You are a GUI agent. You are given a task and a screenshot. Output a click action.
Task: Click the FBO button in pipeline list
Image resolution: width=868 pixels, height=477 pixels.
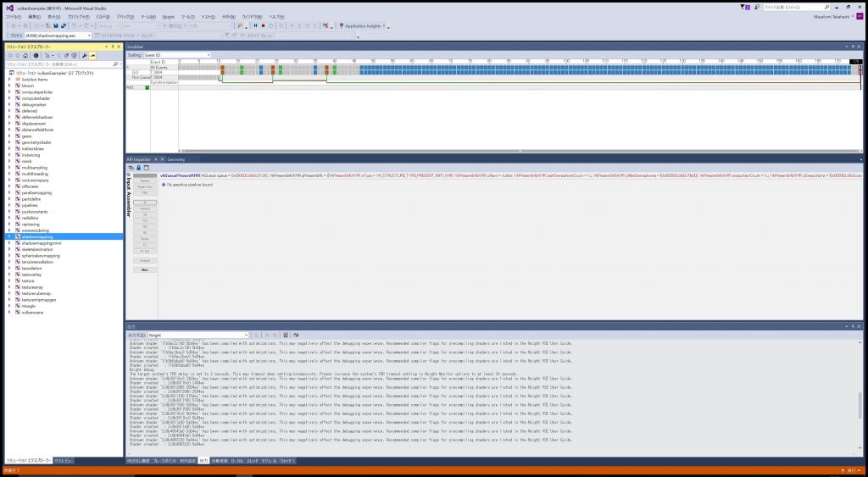(x=145, y=193)
